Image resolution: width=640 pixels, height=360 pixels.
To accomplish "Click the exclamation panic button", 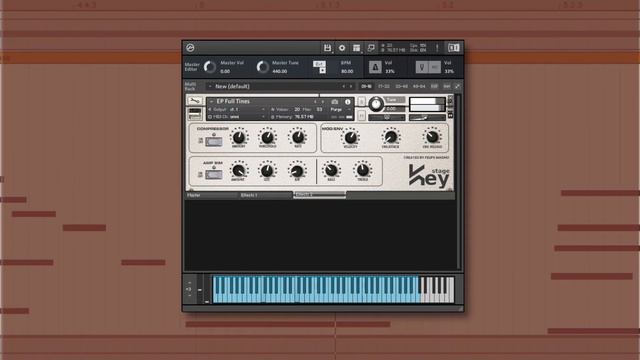I will [x=437, y=48].
